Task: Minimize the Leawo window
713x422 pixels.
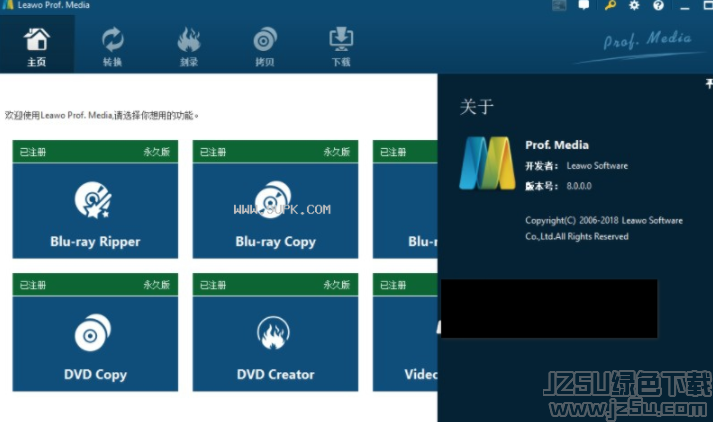Action: (684, 6)
